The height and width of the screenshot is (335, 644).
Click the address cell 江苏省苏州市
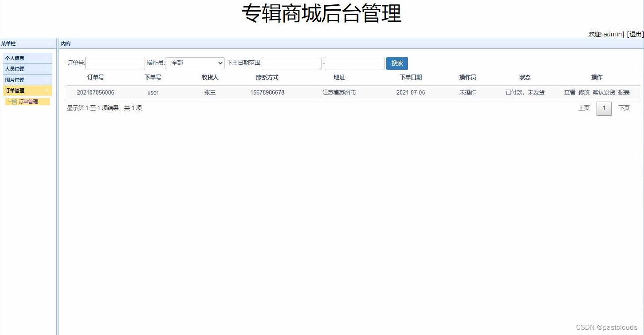(x=339, y=93)
